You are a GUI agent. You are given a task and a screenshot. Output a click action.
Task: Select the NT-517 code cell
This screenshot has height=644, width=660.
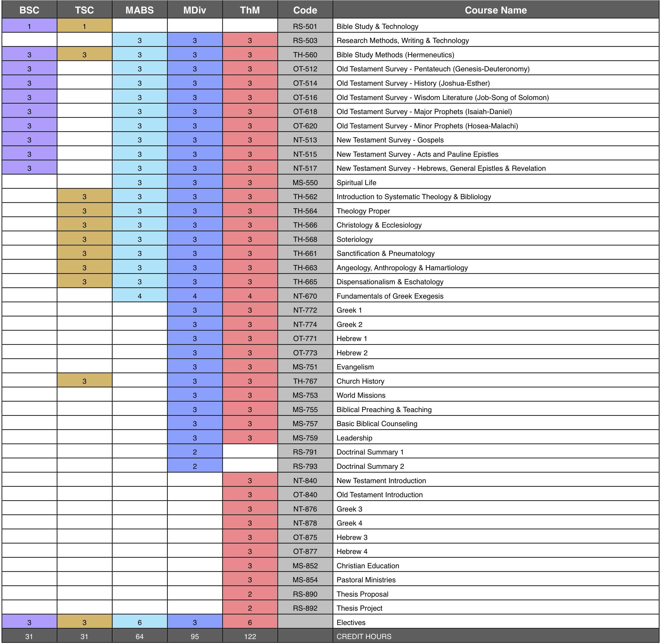click(305, 169)
